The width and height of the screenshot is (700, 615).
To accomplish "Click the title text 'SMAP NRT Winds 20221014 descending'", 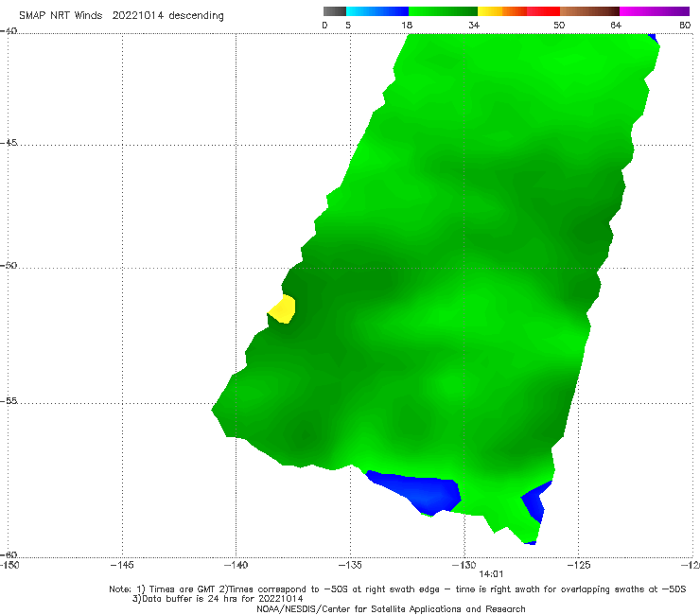I will click(x=121, y=16).
